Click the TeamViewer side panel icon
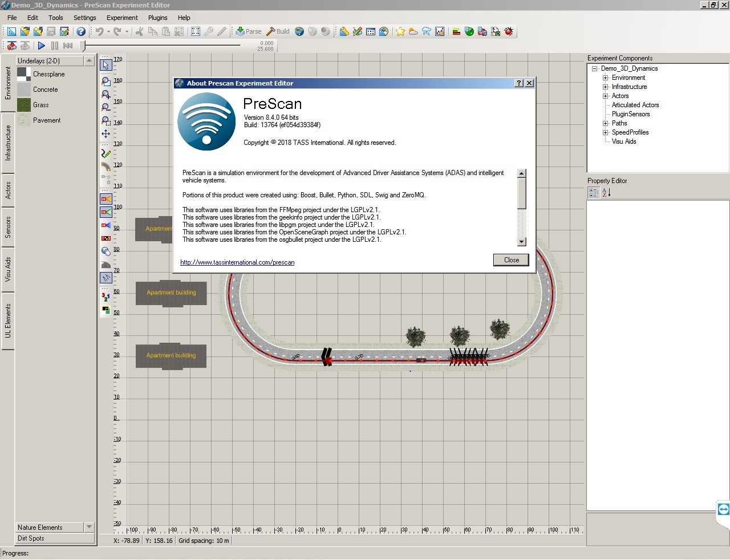The image size is (730, 560). click(x=723, y=509)
